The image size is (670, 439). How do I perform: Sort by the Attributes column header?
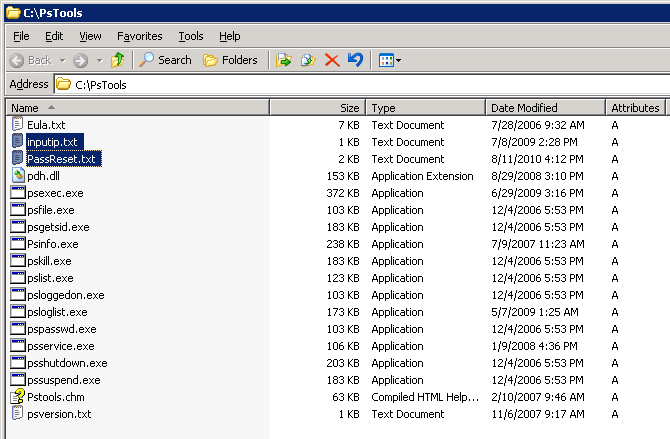635,108
